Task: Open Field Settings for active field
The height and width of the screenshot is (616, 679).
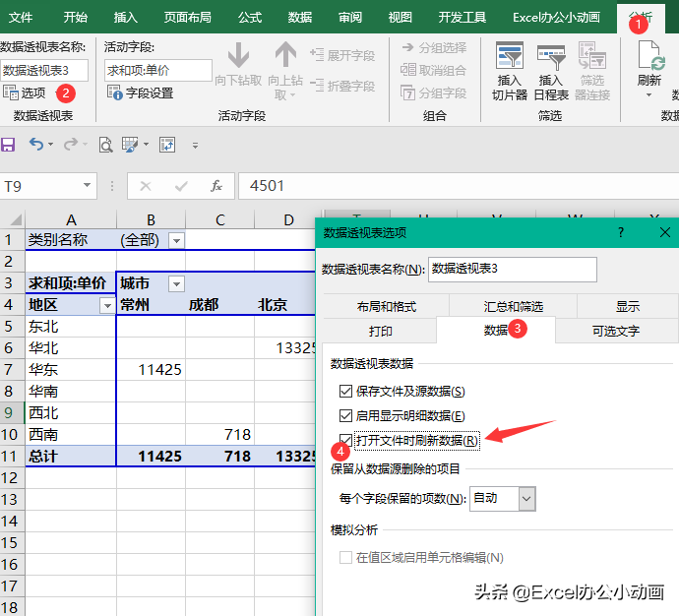Action: click(141, 93)
